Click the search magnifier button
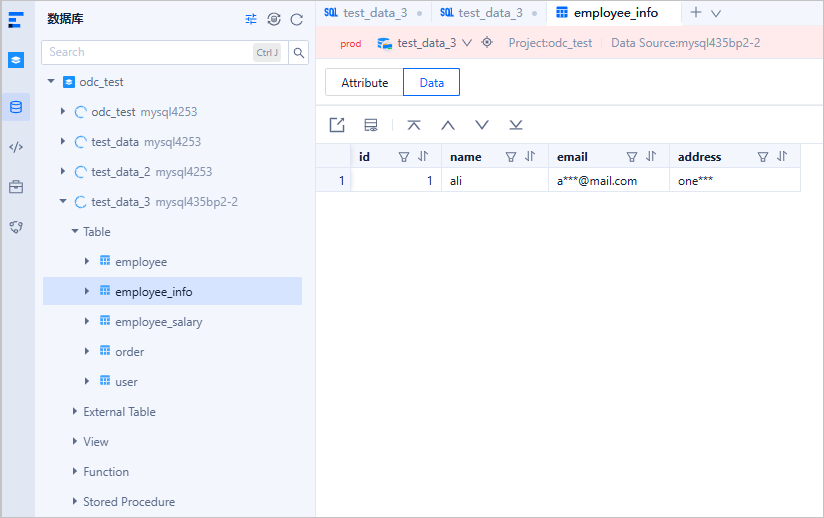The image size is (824, 518). click(x=298, y=52)
